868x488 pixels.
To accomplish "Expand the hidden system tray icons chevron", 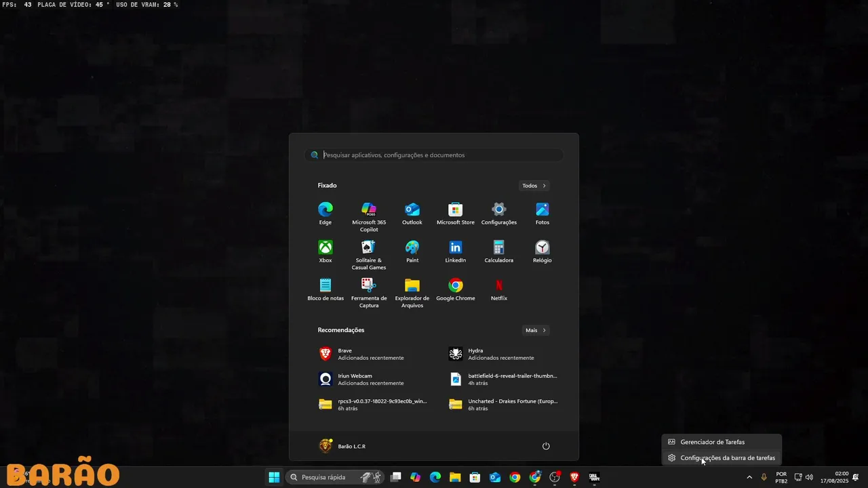I will (x=749, y=477).
